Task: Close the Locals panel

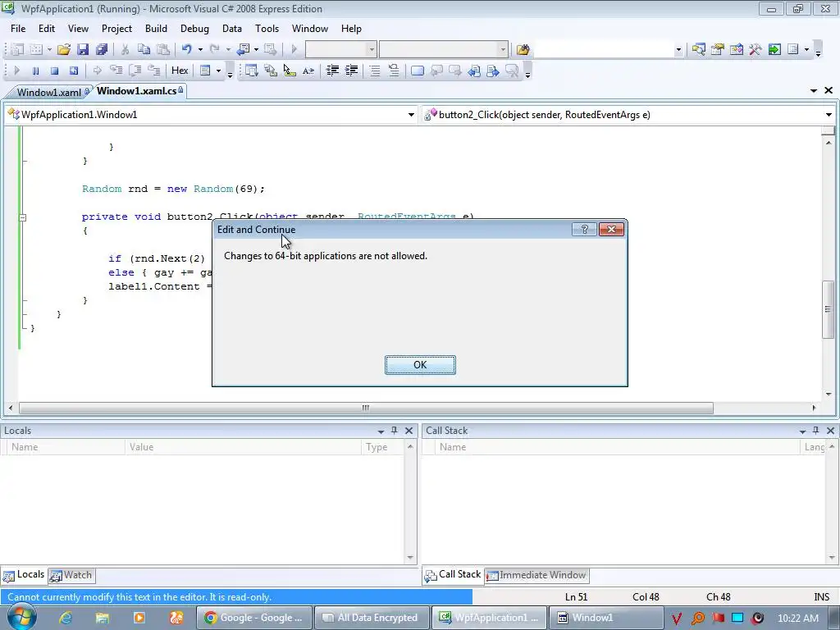Action: click(x=409, y=430)
